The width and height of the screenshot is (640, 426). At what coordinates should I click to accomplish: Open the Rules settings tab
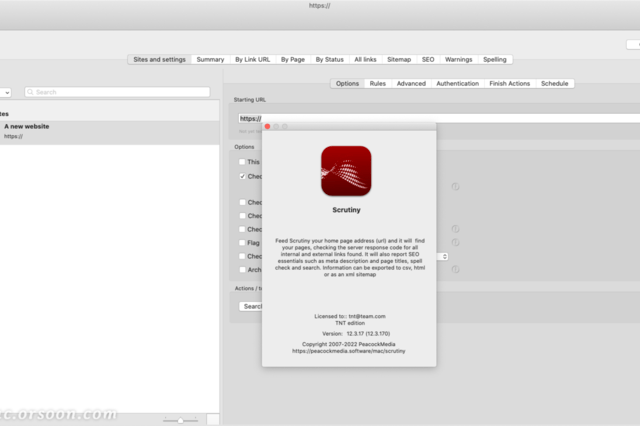tap(378, 84)
